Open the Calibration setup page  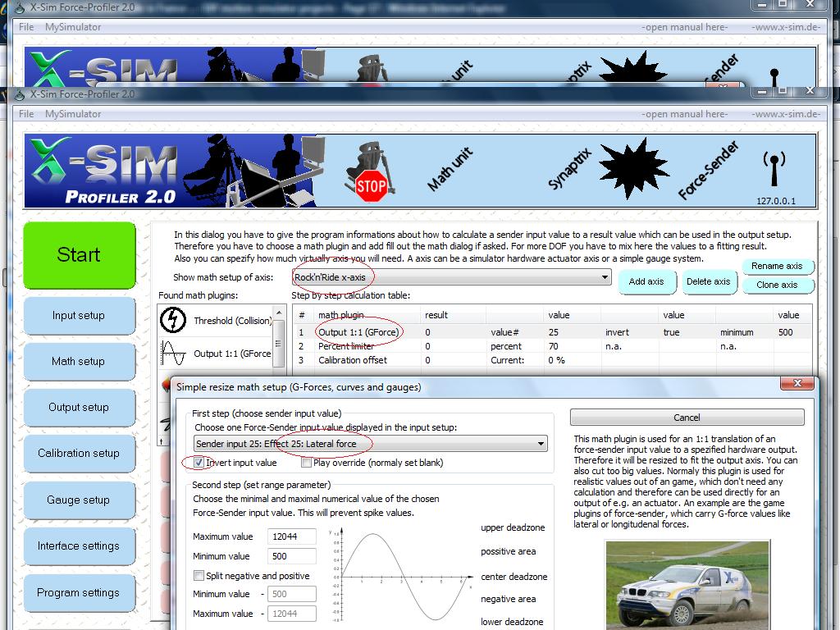pos(80,453)
